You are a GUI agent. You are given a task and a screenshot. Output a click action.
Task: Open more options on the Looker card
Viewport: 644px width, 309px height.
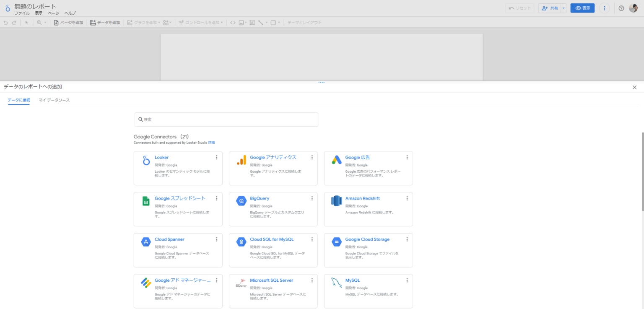pos(217,158)
